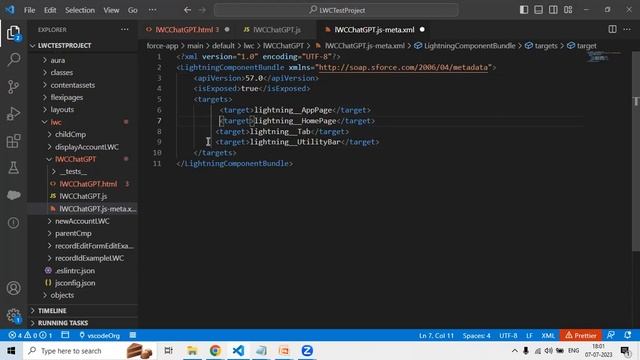The width and height of the screenshot is (640, 360).
Task: Click the Go Back arrow in title bar
Action: coord(187,10)
